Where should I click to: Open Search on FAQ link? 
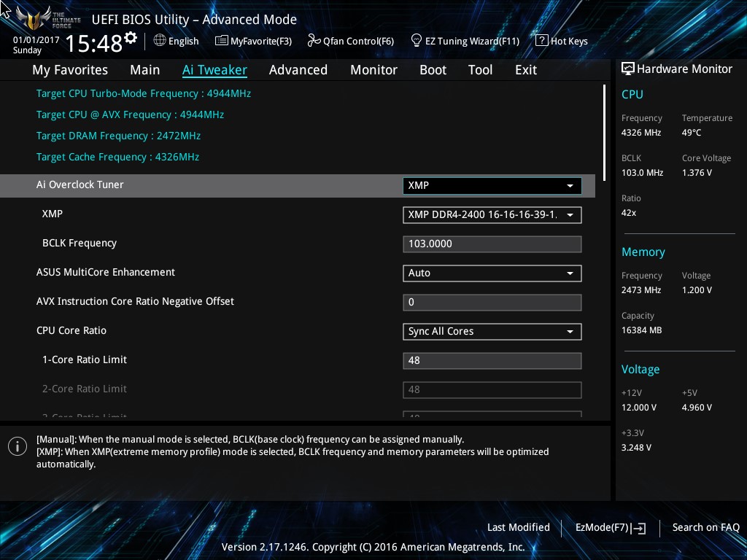click(705, 528)
